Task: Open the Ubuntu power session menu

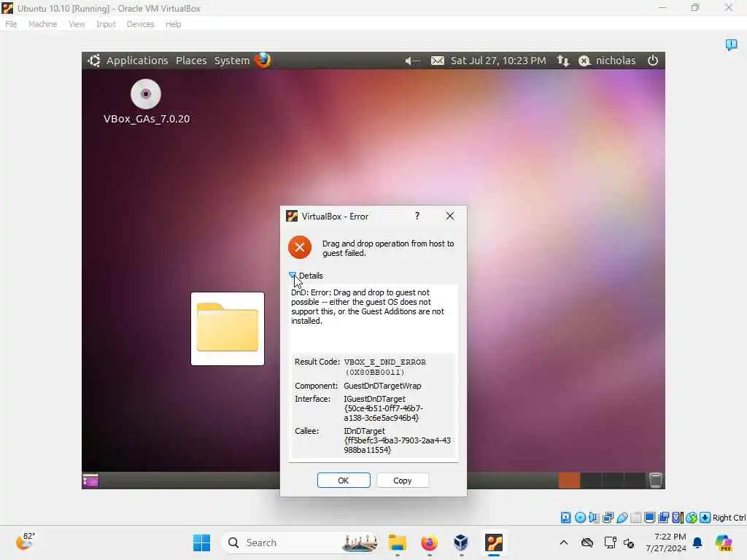Action: (x=653, y=61)
